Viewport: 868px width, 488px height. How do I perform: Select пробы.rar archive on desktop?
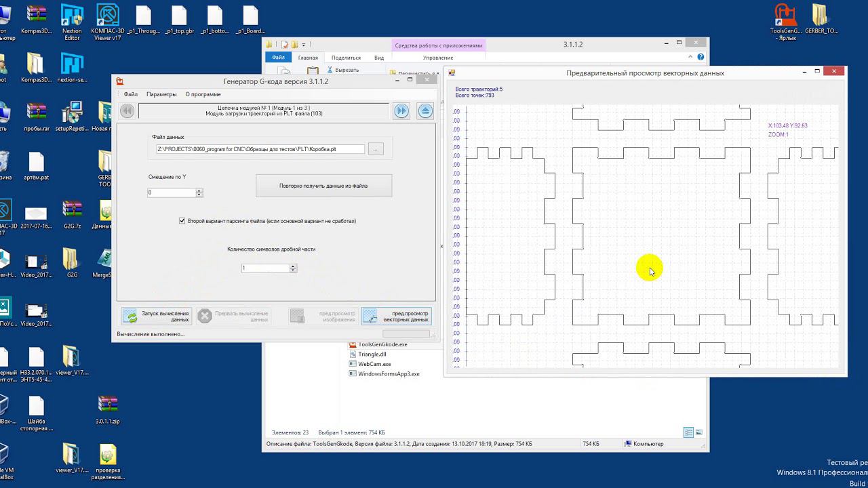(x=37, y=117)
